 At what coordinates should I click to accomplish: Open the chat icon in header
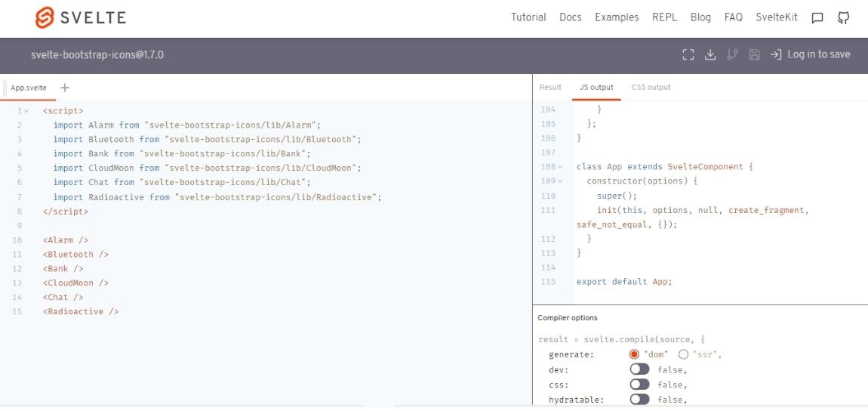[x=817, y=18]
